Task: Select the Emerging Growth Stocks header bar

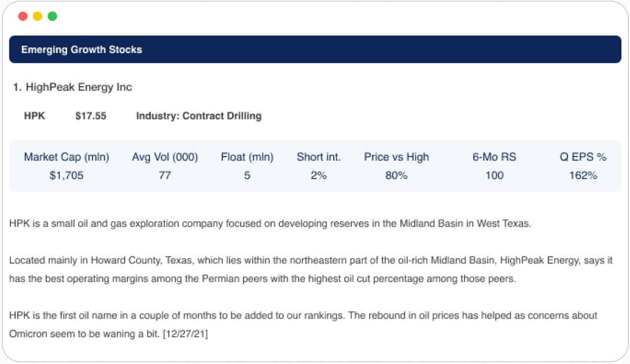Action: click(315, 49)
